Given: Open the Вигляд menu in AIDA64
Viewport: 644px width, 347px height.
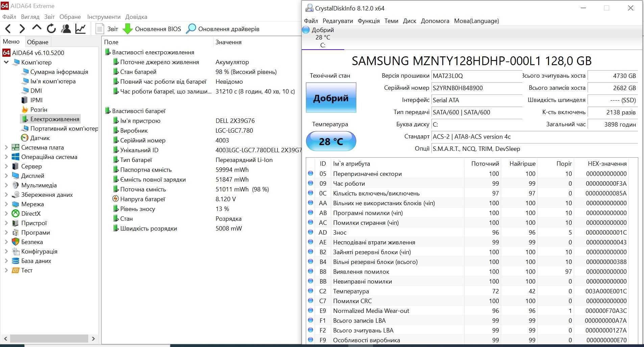Looking at the screenshot, I should [30, 17].
